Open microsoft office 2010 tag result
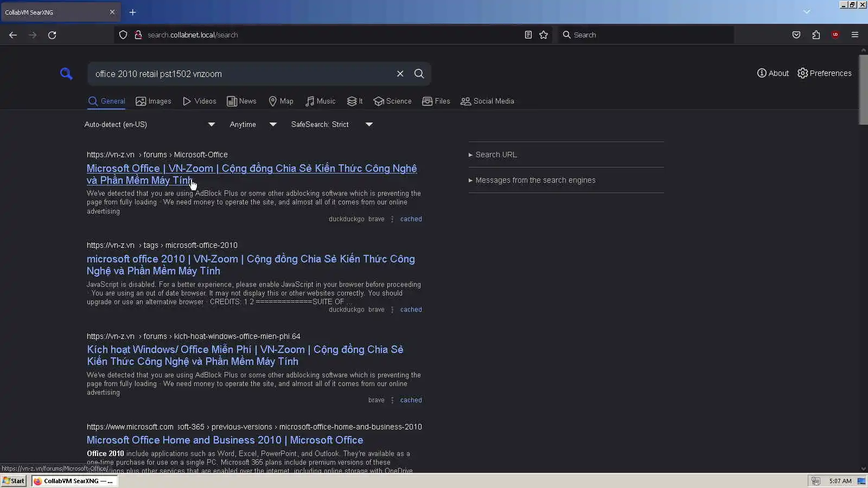The height and width of the screenshot is (488, 868). point(251,265)
